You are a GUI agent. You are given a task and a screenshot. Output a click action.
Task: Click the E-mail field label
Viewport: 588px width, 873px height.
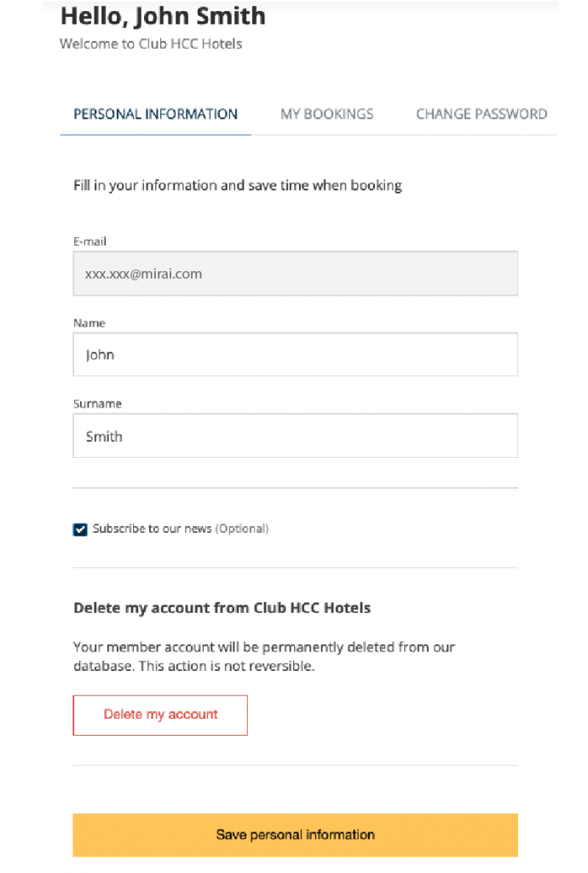[x=89, y=241]
